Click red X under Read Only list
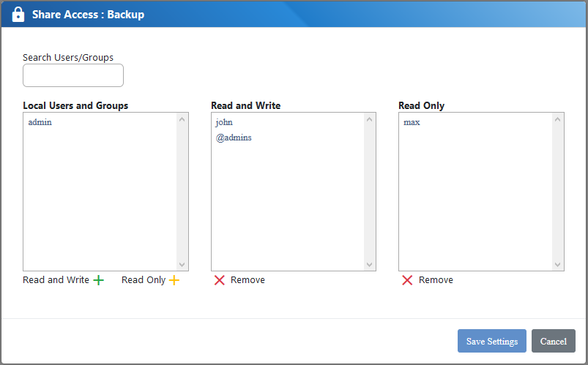This screenshot has height=365, width=588. tap(407, 280)
